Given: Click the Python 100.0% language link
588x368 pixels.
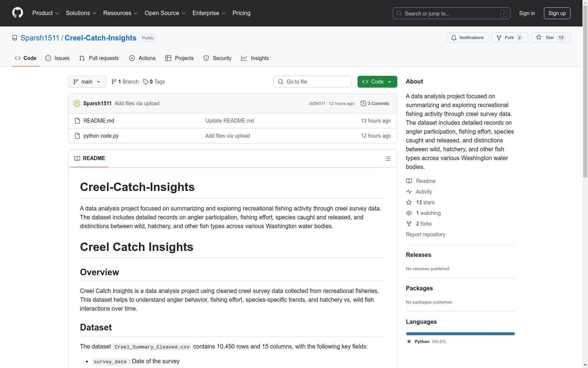Looking at the screenshot, I should click(x=427, y=342).
